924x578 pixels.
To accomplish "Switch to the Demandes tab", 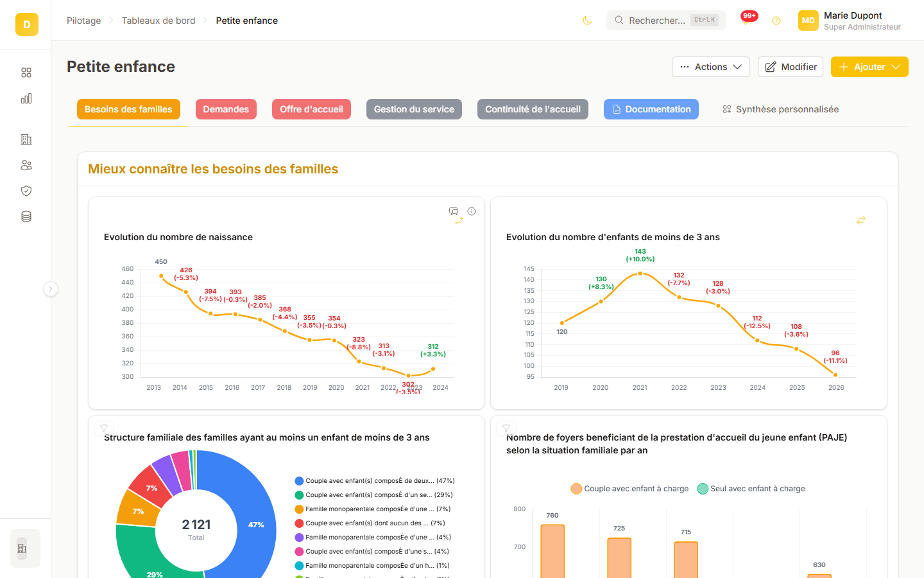I will pyautogui.click(x=226, y=109).
